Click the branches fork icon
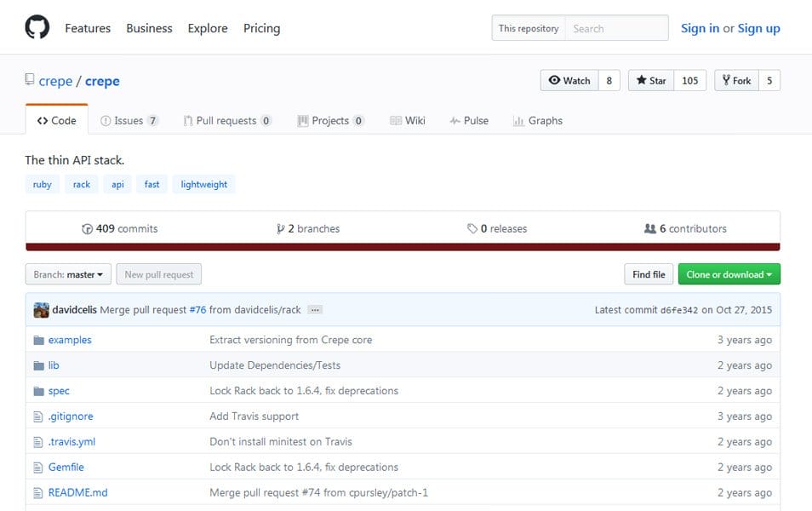 [x=280, y=228]
